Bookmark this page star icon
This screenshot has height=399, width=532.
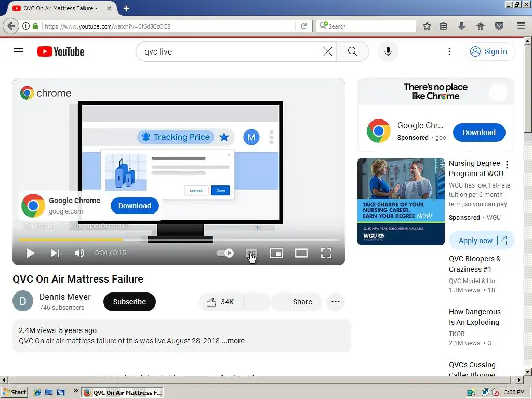click(x=427, y=26)
